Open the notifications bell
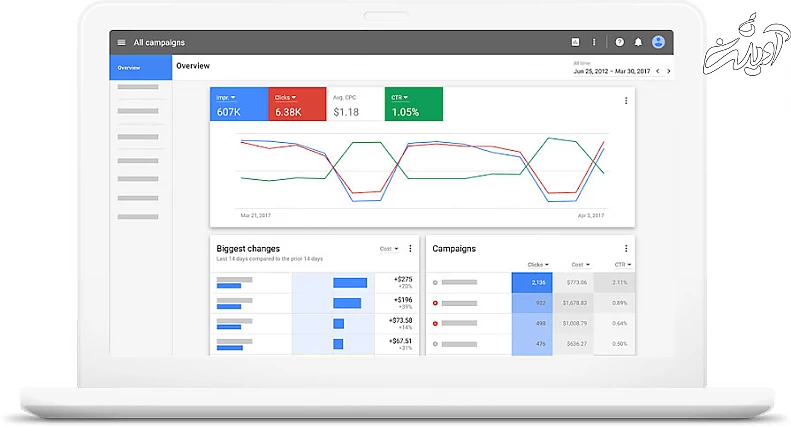 click(637, 43)
